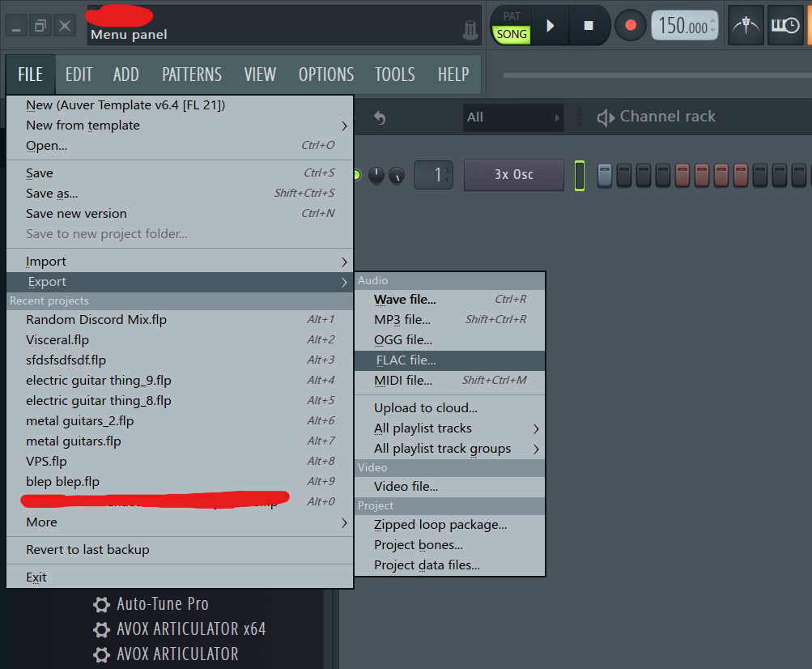
Task: Expand All playlist tracks submenu
Action: point(449,428)
